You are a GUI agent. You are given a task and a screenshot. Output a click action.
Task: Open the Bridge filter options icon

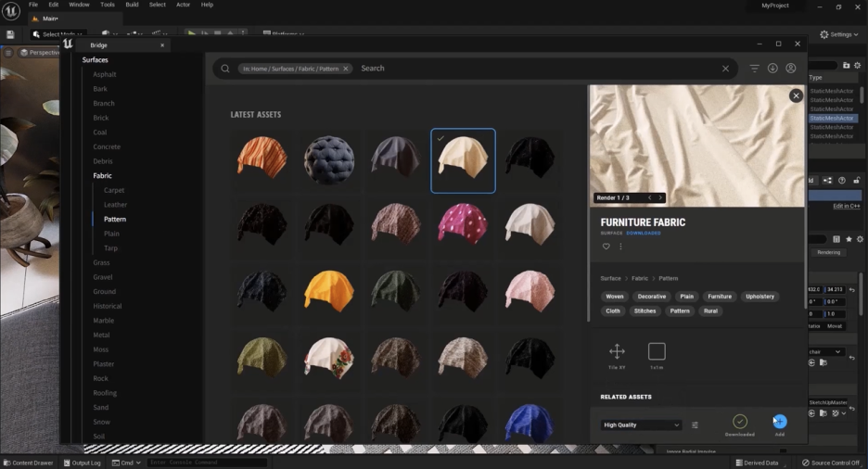755,68
